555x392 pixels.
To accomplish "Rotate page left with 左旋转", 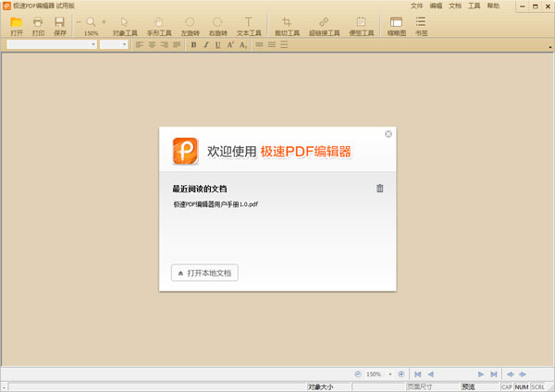I will [x=190, y=27].
